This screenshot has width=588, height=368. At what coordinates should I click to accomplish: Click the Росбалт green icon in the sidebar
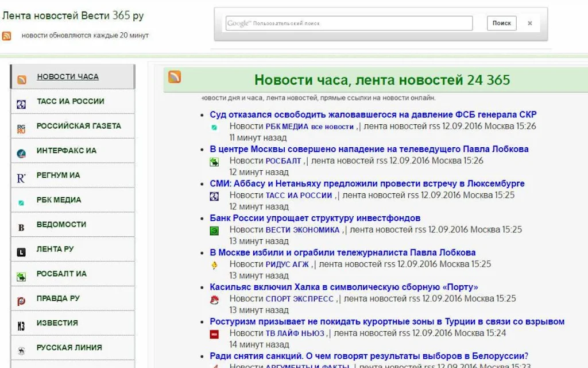click(21, 277)
